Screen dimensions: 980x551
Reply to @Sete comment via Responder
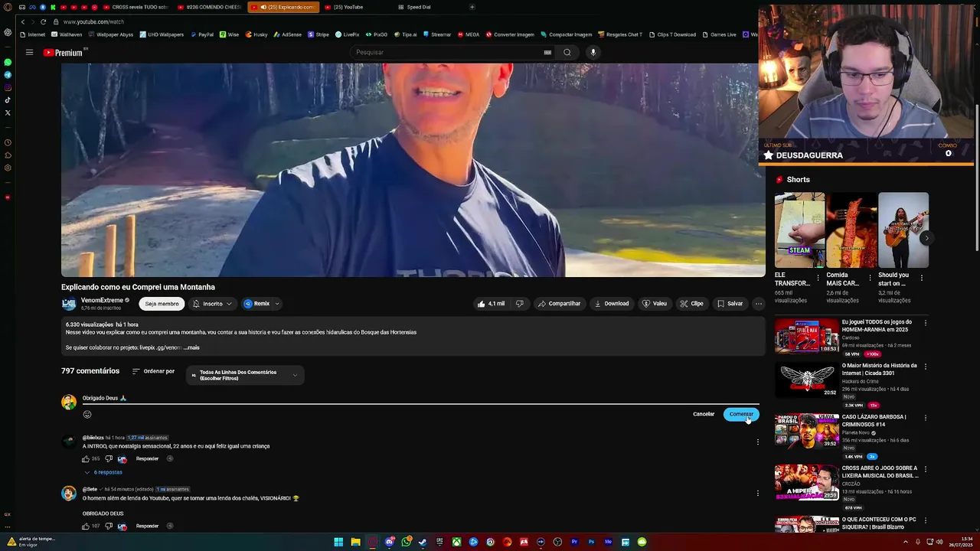[147, 526]
